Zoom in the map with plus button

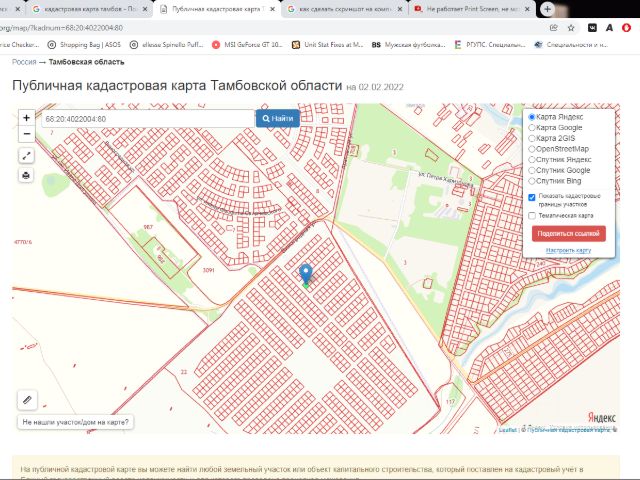click(x=26, y=118)
